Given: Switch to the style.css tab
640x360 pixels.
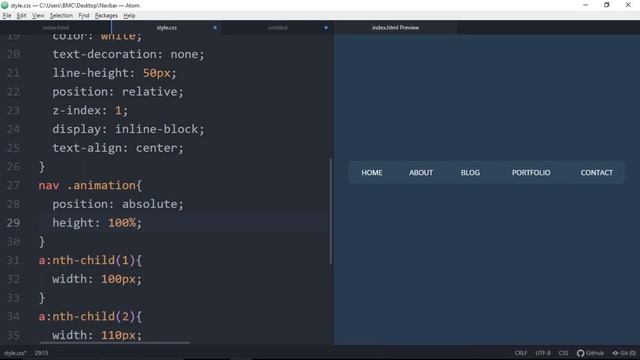Looking at the screenshot, I should pyautogui.click(x=167, y=28).
